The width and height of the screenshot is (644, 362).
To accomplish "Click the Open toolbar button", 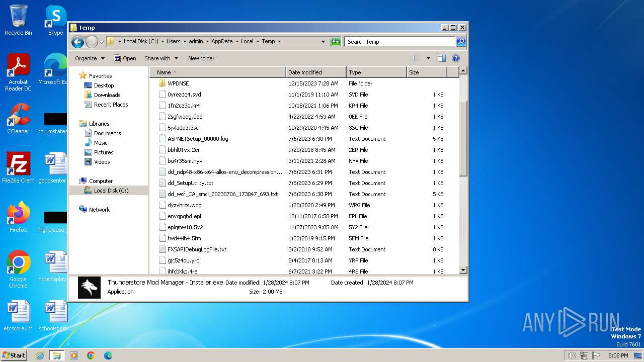I will click(x=125, y=58).
